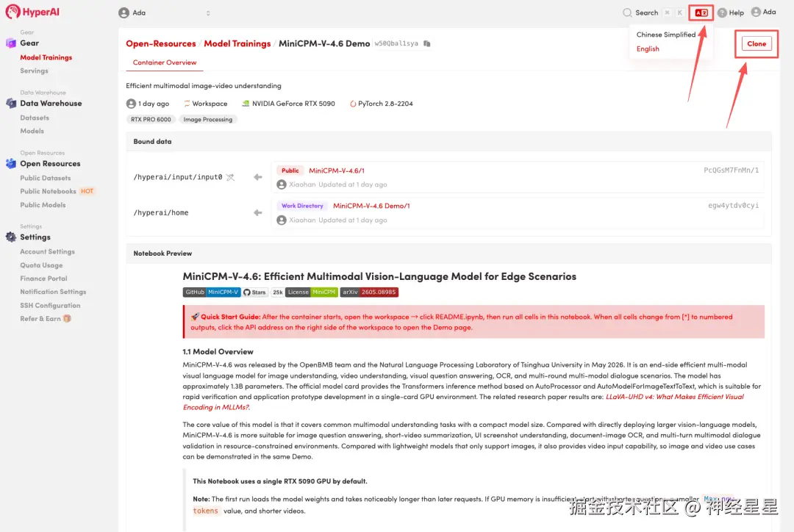The image size is (794, 532).
Task: Open the Ada workspace switcher dropdown
Action: [164, 12]
